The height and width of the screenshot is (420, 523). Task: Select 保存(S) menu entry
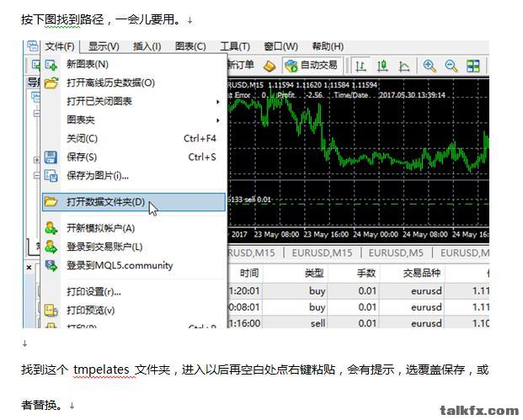133,157
